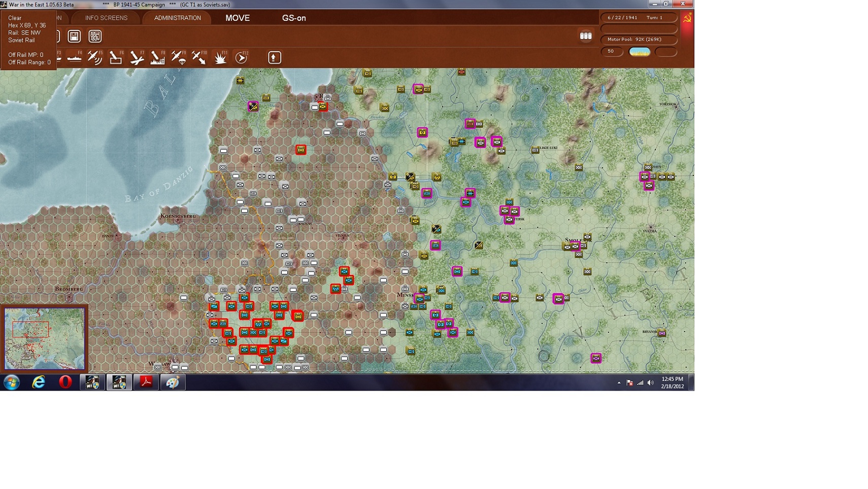Click the up-arrow box icon in toolbar
The image size is (868, 489).
(275, 57)
